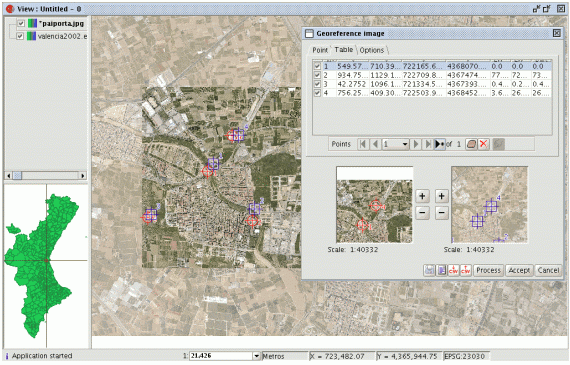Click the first red CSV icon
570x365 pixels.
click(x=453, y=270)
